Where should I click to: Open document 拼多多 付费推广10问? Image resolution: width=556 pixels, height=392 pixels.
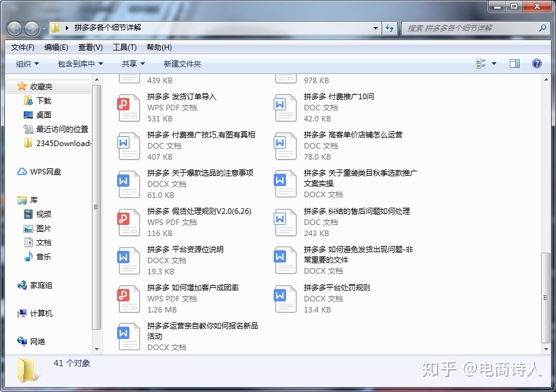[x=338, y=97]
